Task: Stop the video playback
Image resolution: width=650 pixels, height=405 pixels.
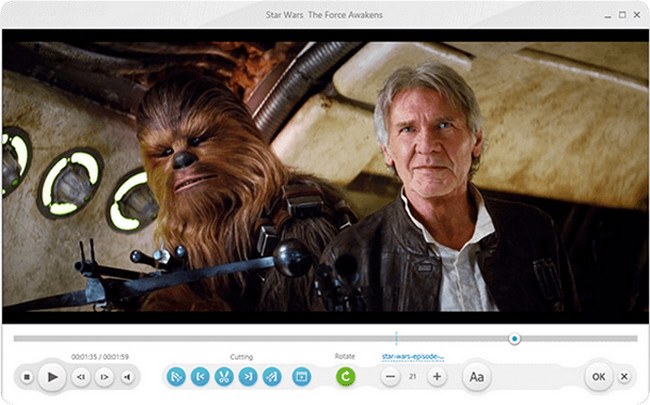Action: [27, 377]
